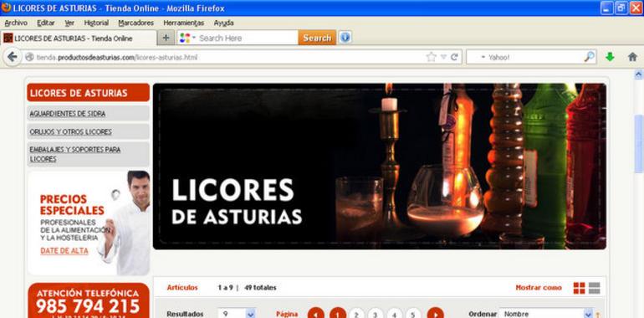This screenshot has width=644, height=318.
Task: Open search engine selector arrow near Yahoo
Action: [483, 58]
